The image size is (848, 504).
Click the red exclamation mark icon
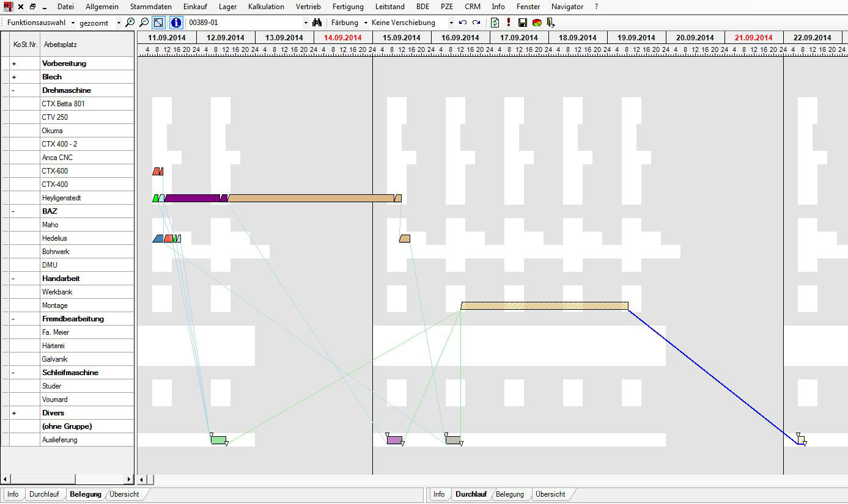coord(508,22)
